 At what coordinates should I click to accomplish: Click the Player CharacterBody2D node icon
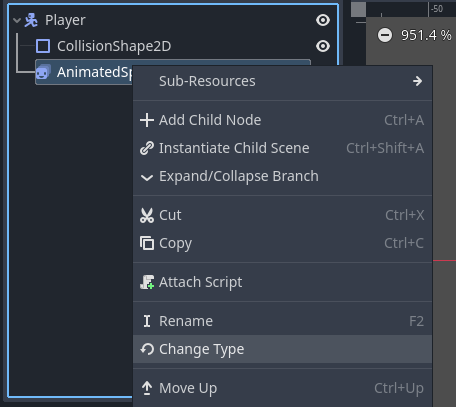point(31,20)
